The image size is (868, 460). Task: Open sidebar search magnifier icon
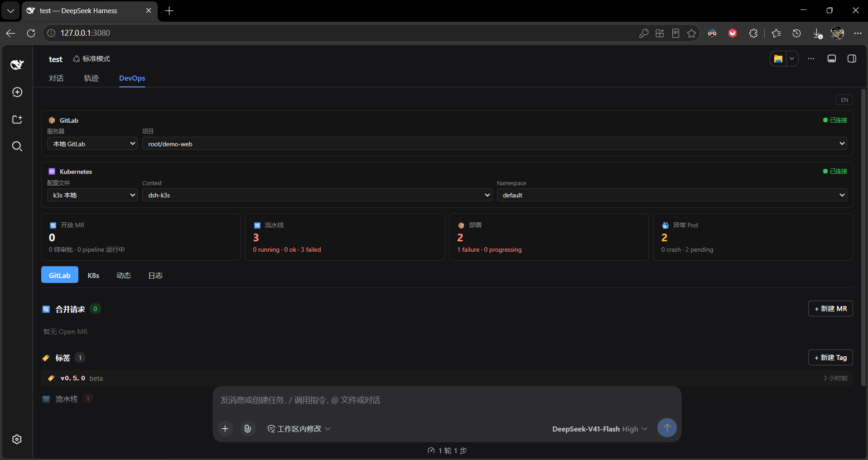[17, 146]
